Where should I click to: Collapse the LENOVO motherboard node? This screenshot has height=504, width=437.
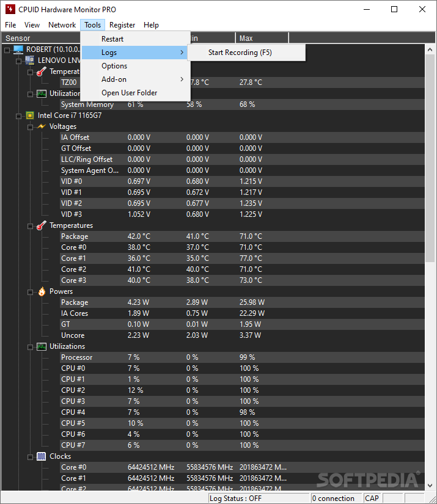(x=18, y=60)
